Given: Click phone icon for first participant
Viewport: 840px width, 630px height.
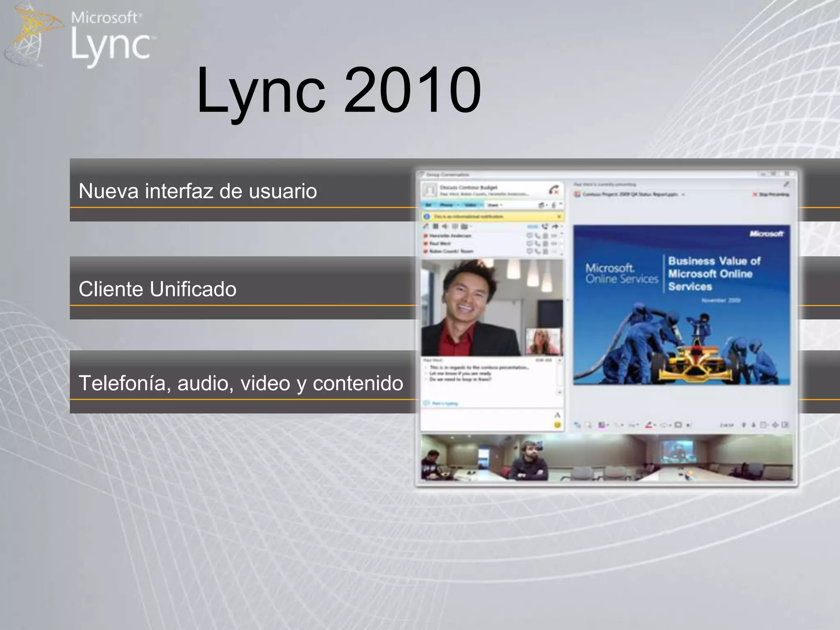Looking at the screenshot, I should pos(537,235).
